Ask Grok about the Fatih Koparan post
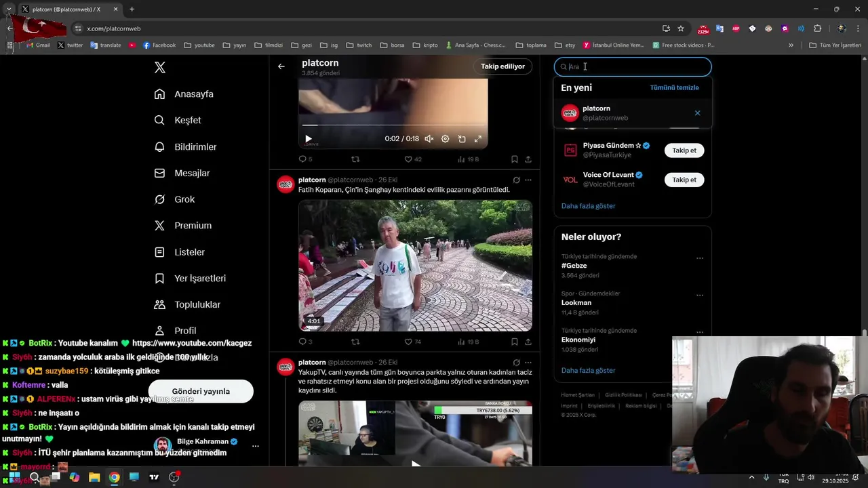This screenshot has width=868, height=488. (516, 180)
